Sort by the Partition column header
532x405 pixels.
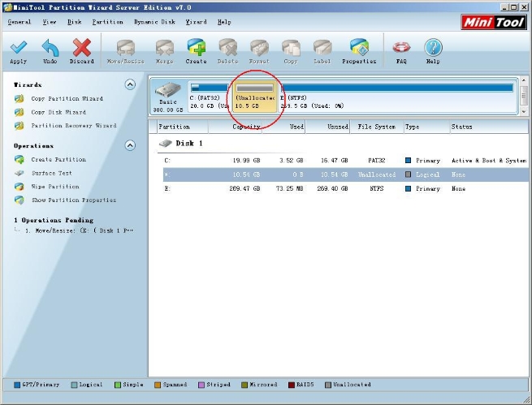(x=183, y=127)
